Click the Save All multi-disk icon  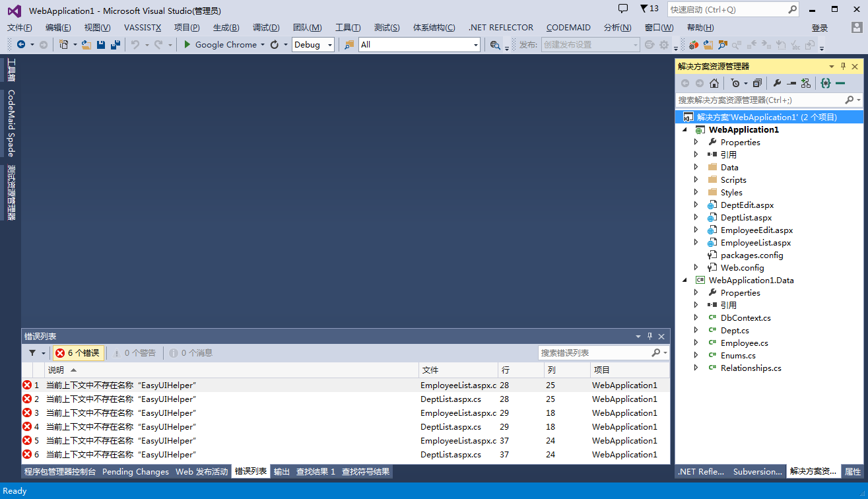tap(116, 44)
